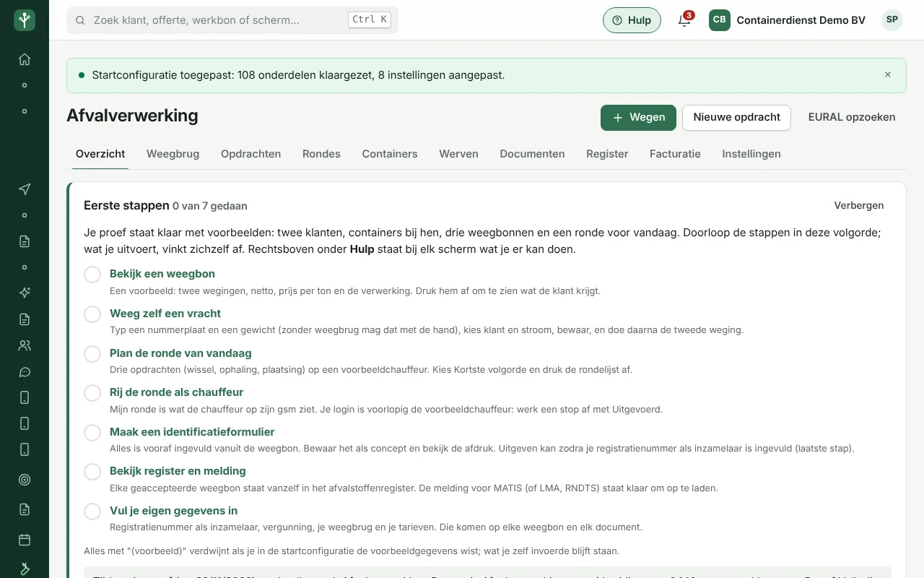
Task: Switch to the Opdrachten tab
Action: [251, 154]
